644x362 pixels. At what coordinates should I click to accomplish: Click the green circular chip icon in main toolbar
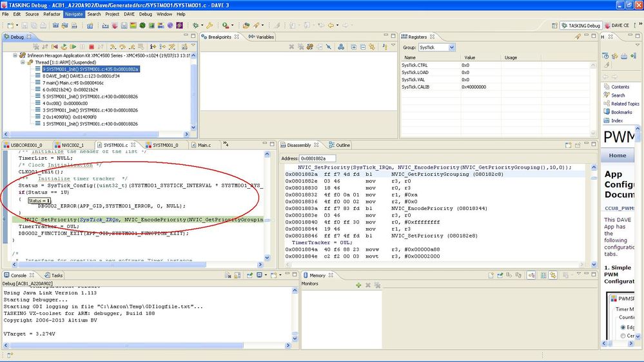coord(142,26)
